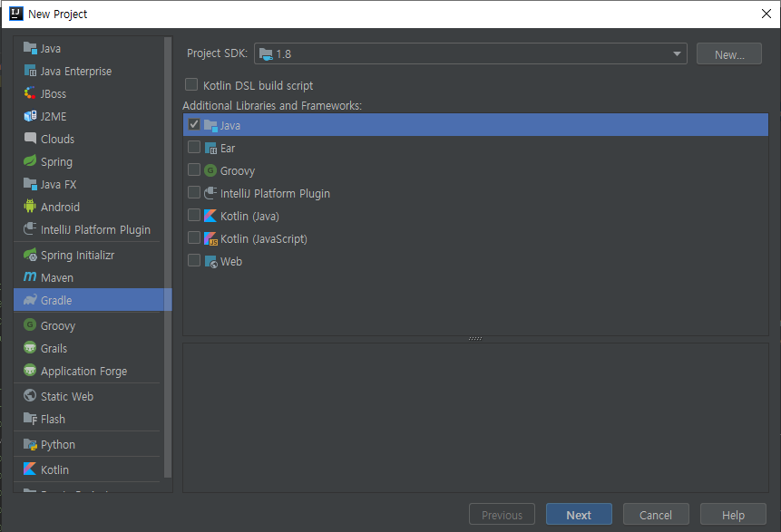Select the "Static Web" label
781x532 pixels.
67,397
